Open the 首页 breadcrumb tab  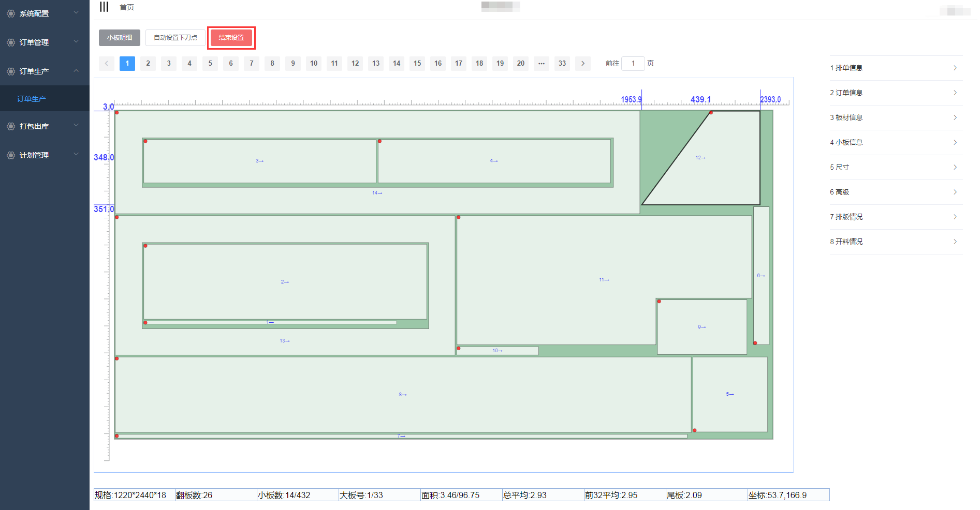click(x=127, y=7)
